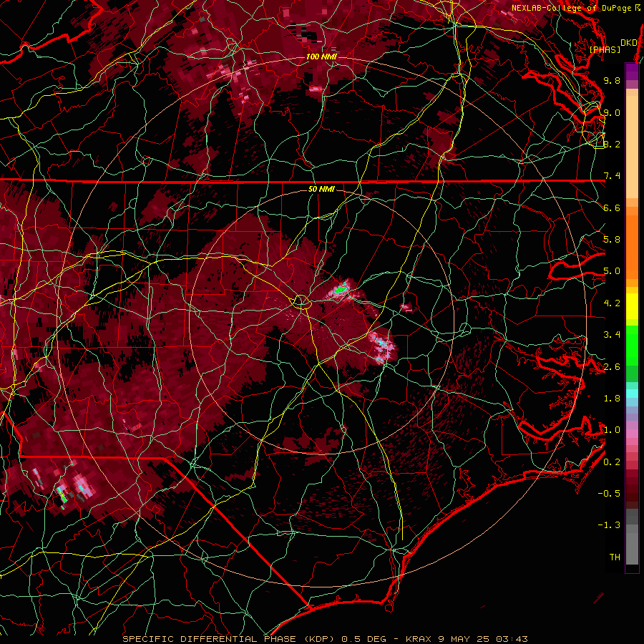Click the 5.0 value on the color scale
This screenshot has height=644, width=644.
click(x=612, y=271)
